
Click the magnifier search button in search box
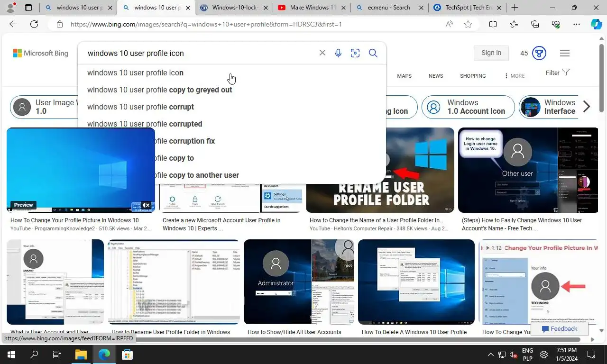pyautogui.click(x=373, y=53)
